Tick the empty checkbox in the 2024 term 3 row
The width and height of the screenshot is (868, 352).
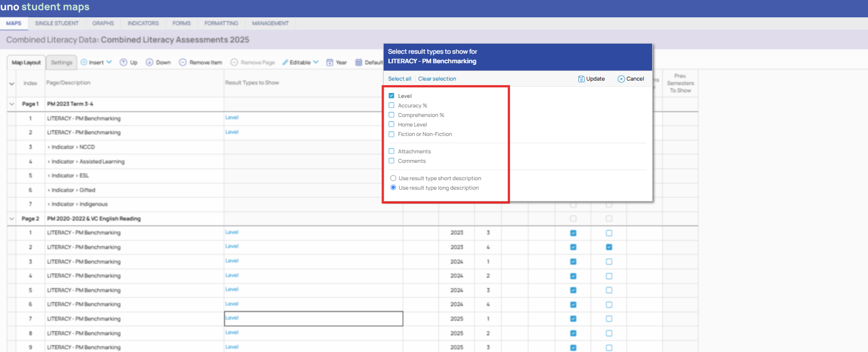coord(608,290)
